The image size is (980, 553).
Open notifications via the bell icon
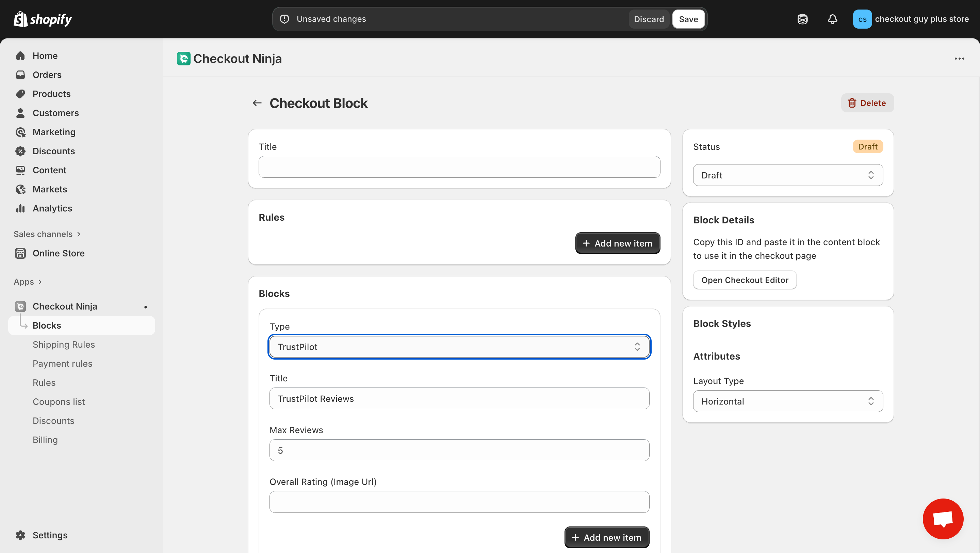832,19
